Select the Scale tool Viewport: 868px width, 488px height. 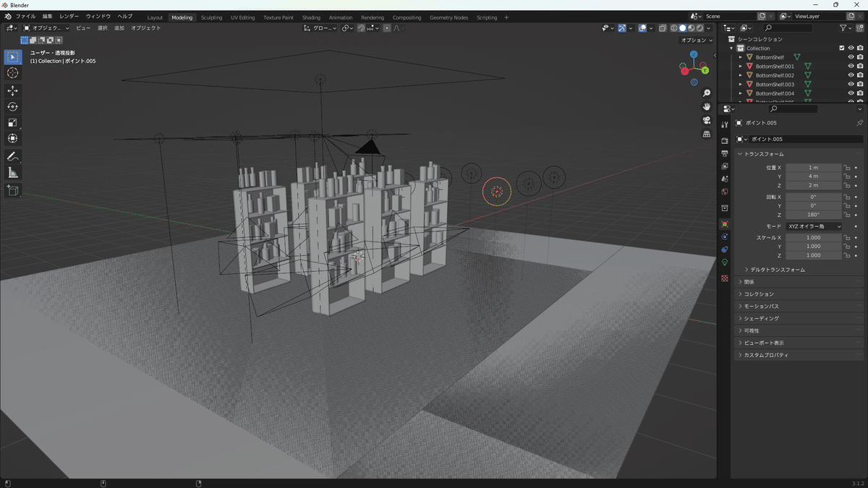coord(12,122)
